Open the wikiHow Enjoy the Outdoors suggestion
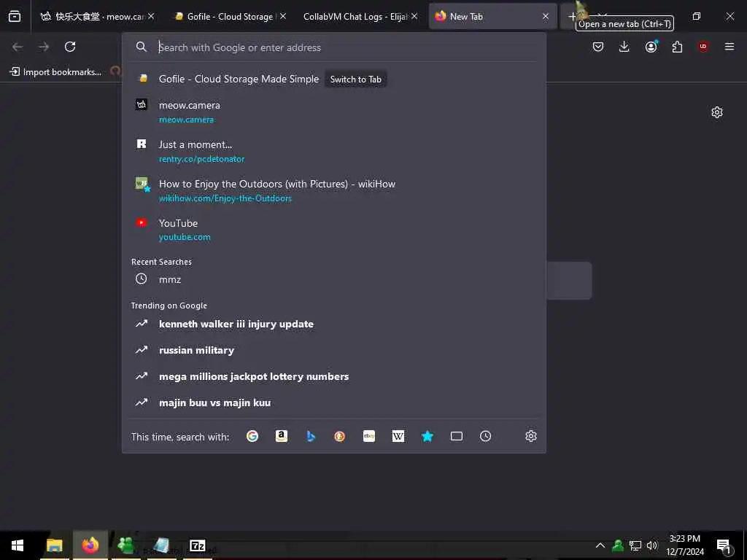 [333, 190]
